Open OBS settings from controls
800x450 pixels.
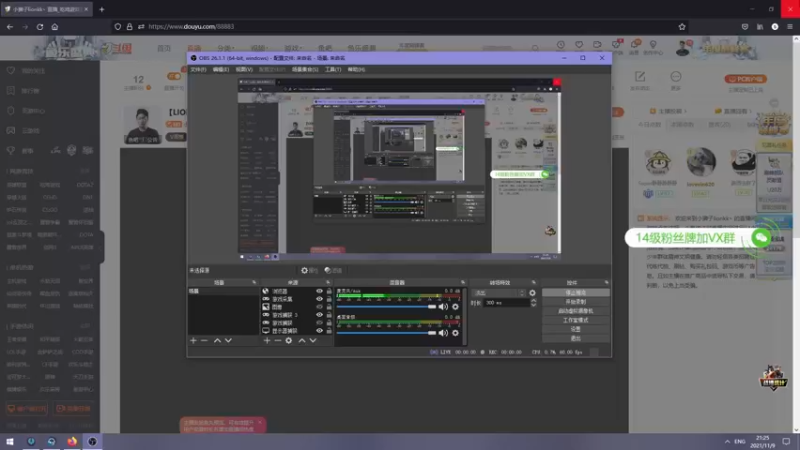point(576,330)
